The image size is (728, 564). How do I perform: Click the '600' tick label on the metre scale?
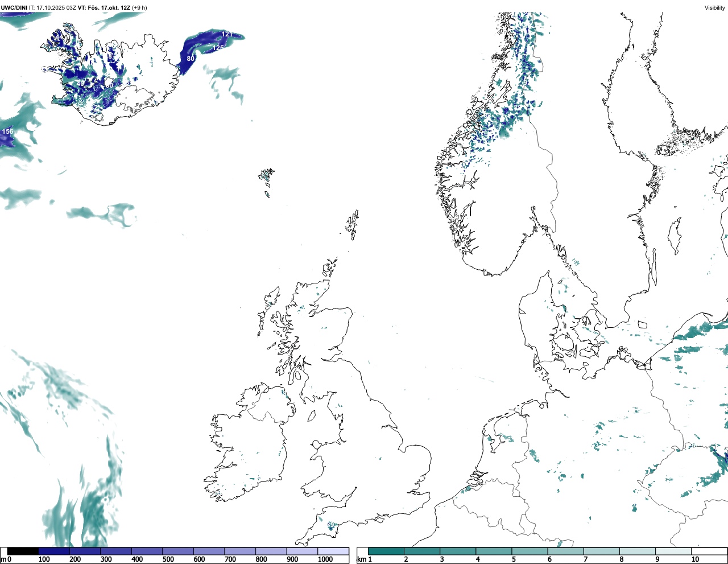199,559
